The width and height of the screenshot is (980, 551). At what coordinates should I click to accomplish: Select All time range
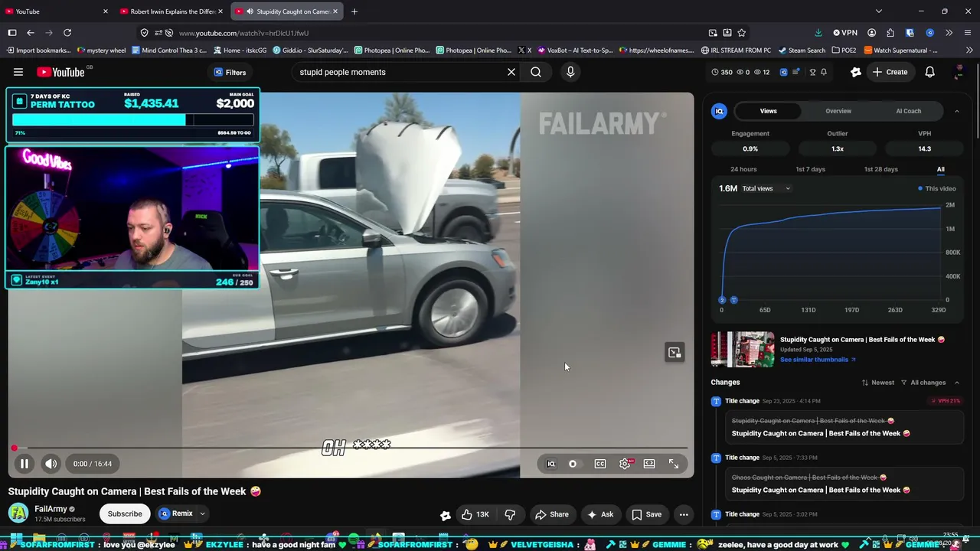(940, 169)
